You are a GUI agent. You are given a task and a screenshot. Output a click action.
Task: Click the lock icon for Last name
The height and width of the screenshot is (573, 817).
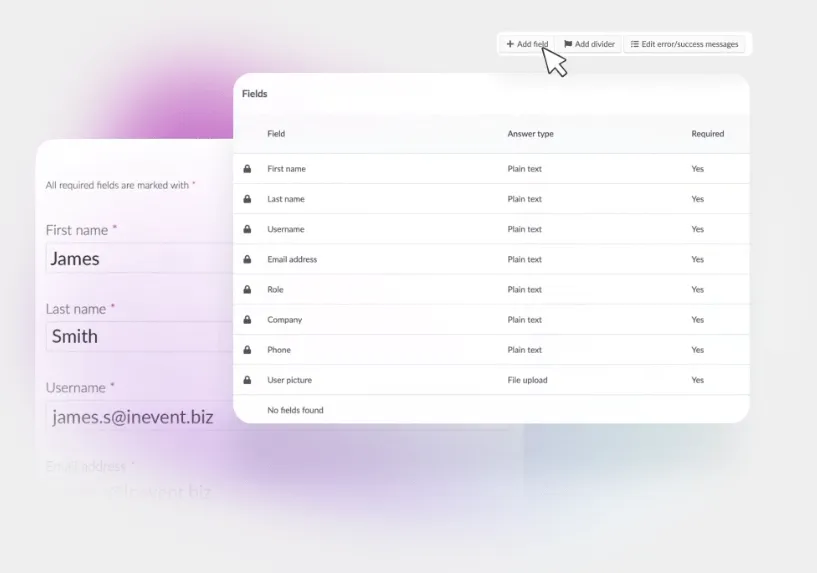pyautogui.click(x=247, y=199)
